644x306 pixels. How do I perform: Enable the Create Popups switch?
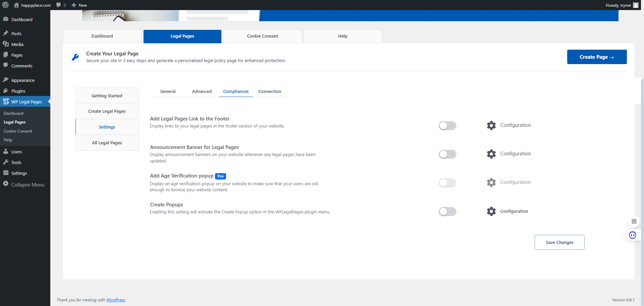(447, 211)
